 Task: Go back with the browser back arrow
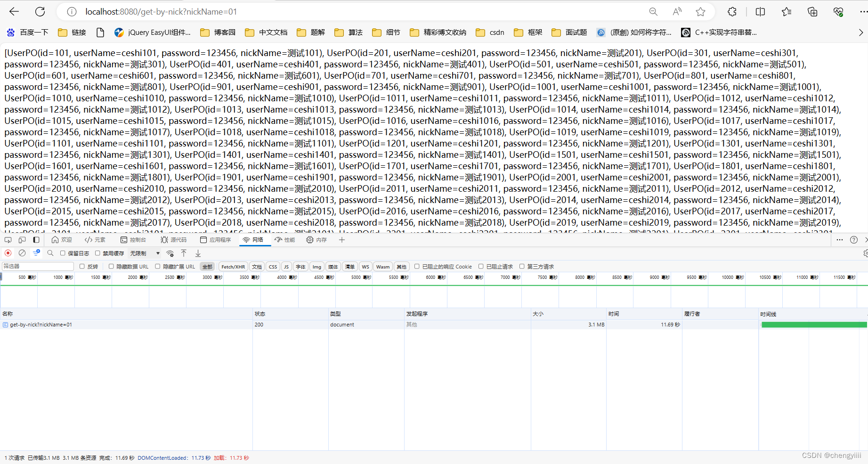(x=14, y=12)
